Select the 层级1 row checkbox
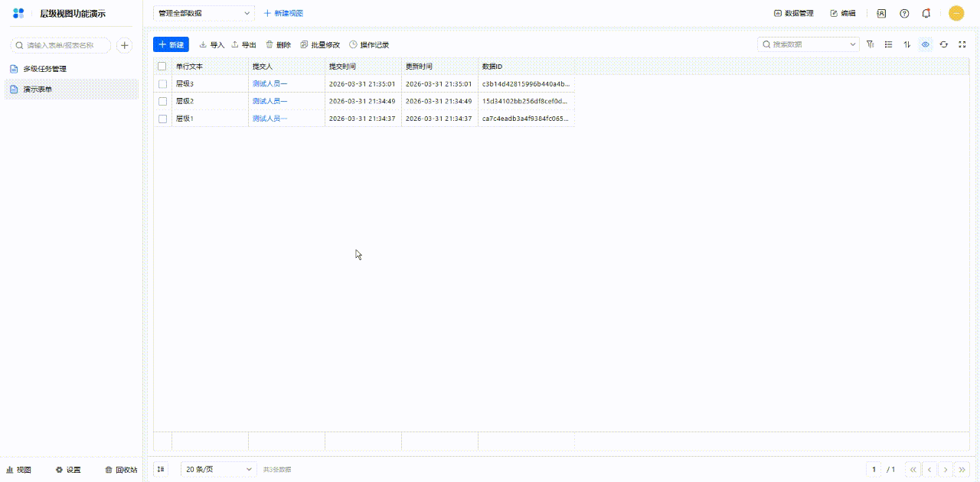Viewport: 980px width, 482px height. [x=162, y=119]
